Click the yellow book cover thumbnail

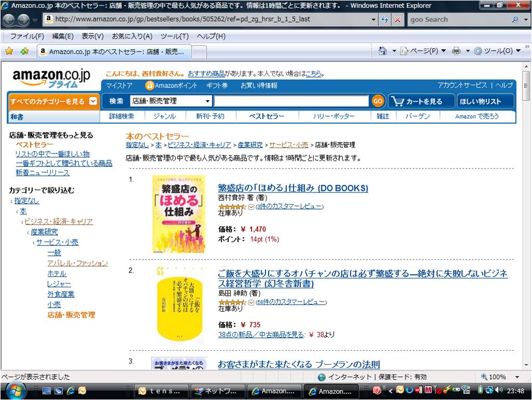(179, 305)
